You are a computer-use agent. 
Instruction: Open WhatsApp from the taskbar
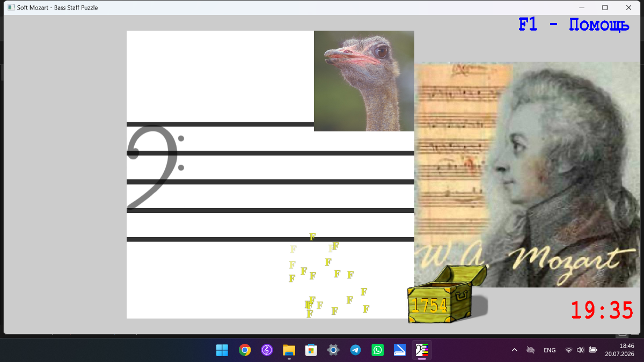click(x=378, y=350)
